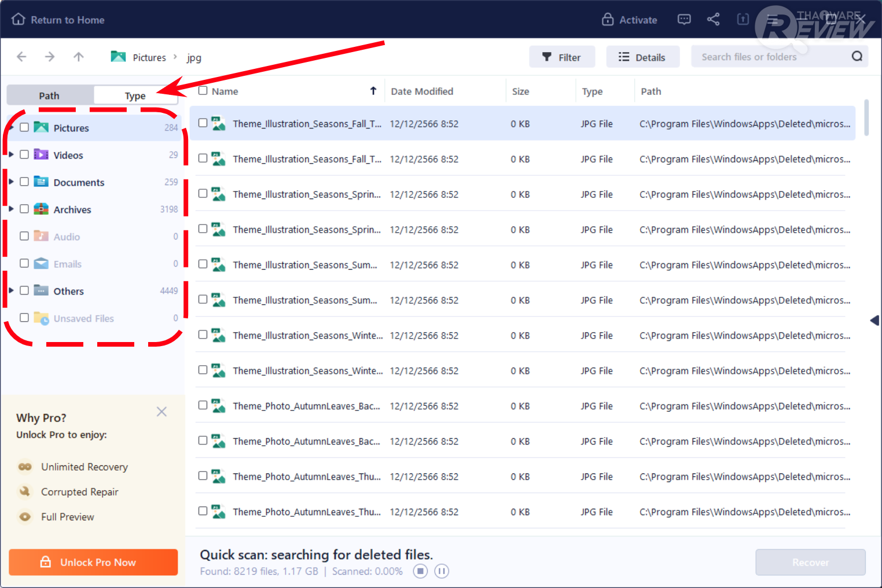Click the Path column header in file list
The image size is (882, 588).
(x=651, y=91)
